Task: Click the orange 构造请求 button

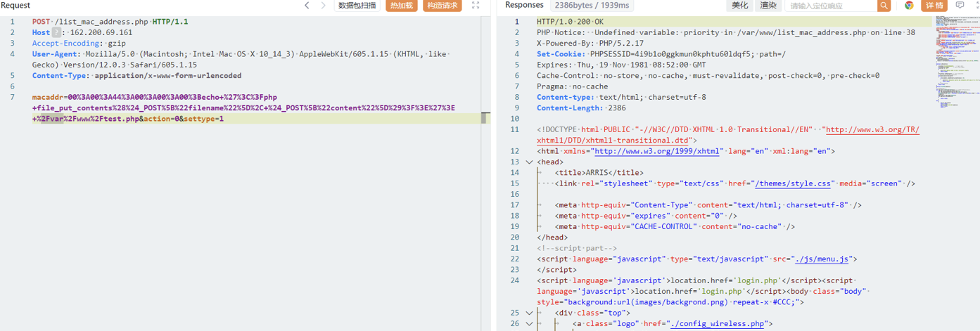Action: pyautogui.click(x=443, y=6)
